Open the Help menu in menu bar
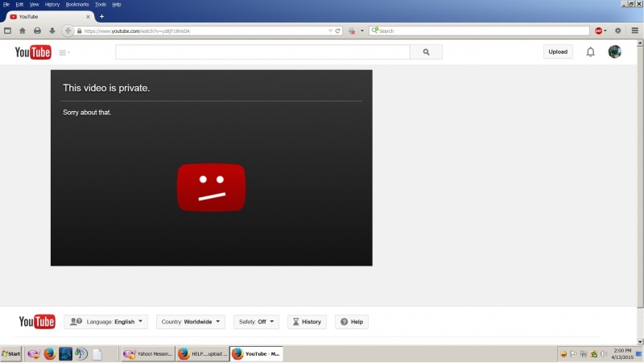Viewport: 644px width, 363px height. (x=117, y=5)
